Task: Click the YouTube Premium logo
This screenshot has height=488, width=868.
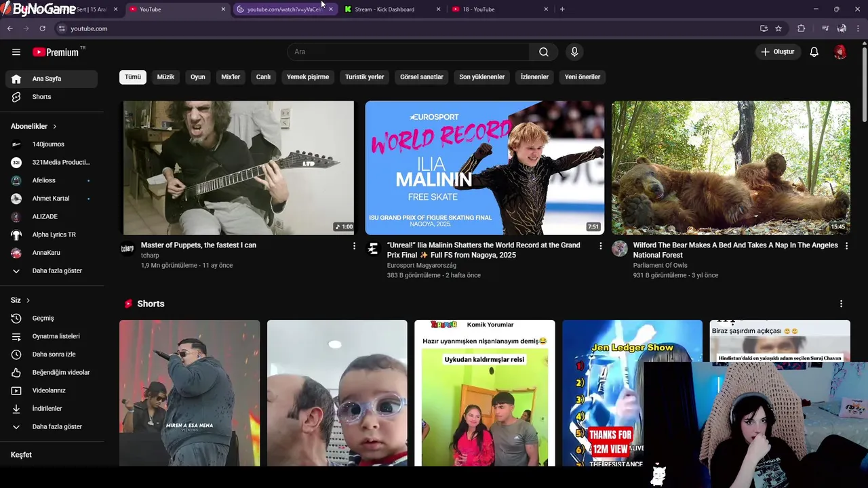Action: [57, 52]
